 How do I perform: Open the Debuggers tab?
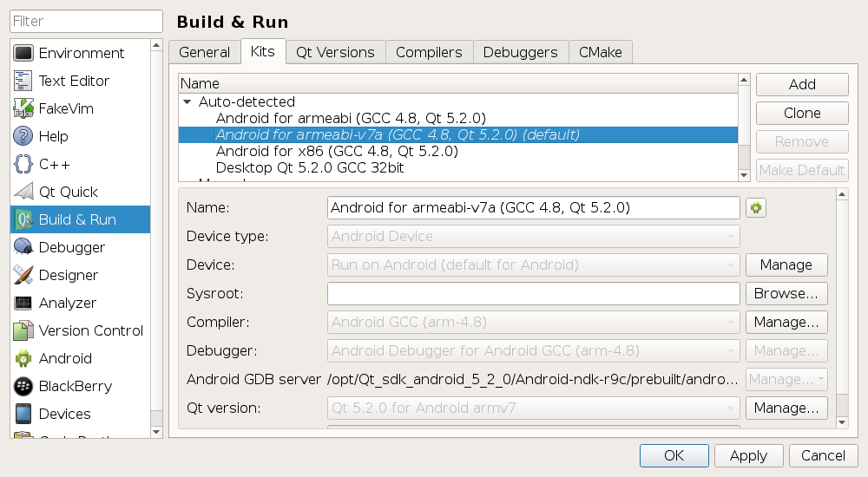(520, 52)
